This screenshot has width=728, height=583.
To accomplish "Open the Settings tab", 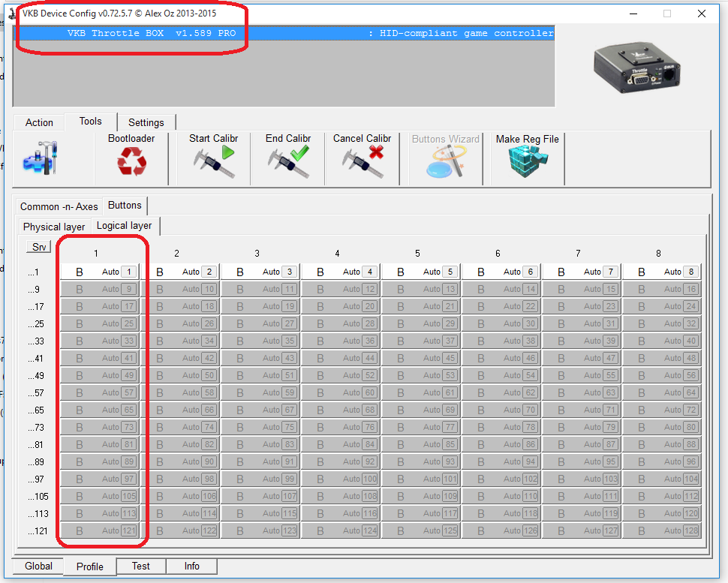I will pos(146,122).
